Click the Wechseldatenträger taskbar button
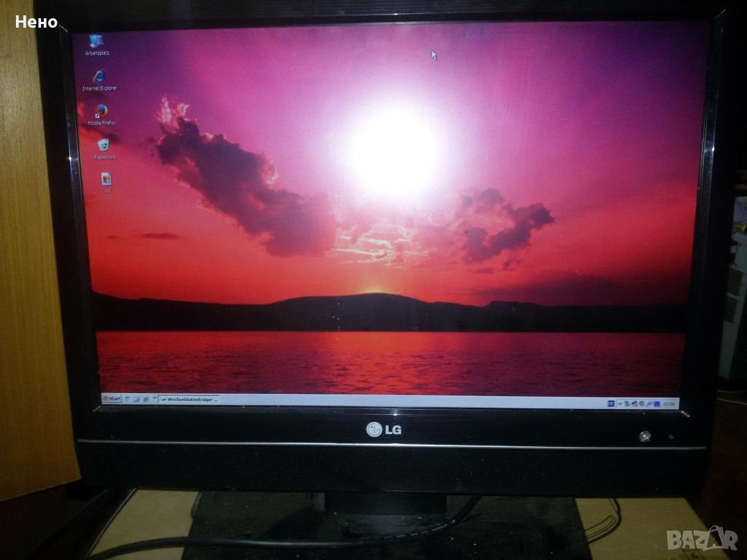 point(188,400)
